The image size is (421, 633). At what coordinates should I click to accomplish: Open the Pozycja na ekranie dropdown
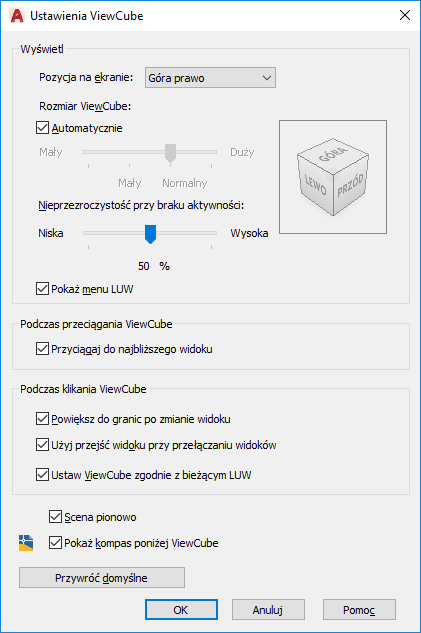pos(210,78)
